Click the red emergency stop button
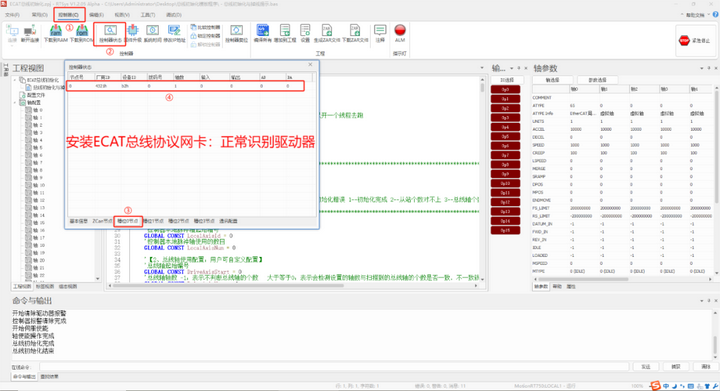This screenshot has height=391, width=720. (x=684, y=40)
